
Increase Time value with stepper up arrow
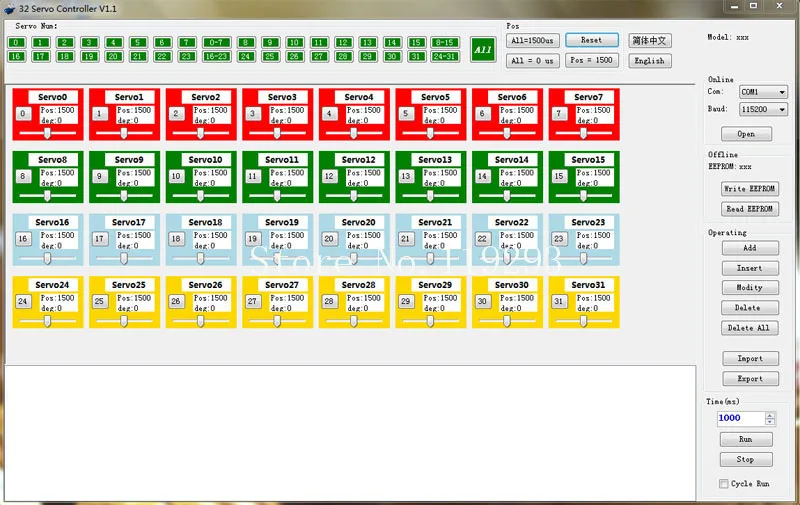pos(770,415)
